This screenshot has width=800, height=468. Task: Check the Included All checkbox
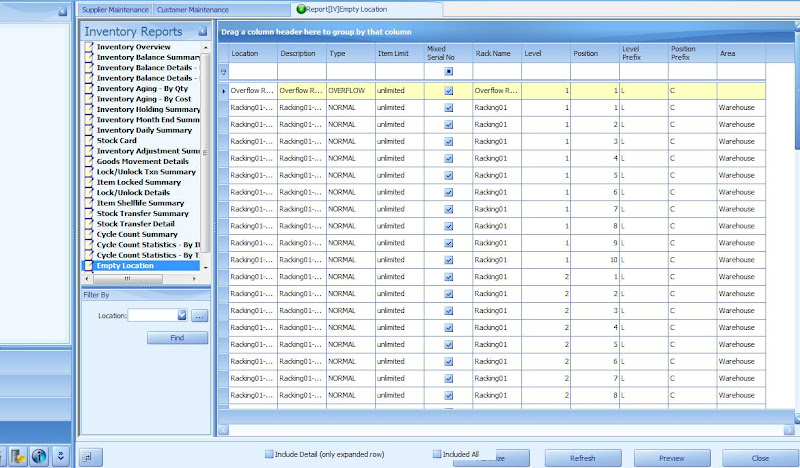point(437,454)
